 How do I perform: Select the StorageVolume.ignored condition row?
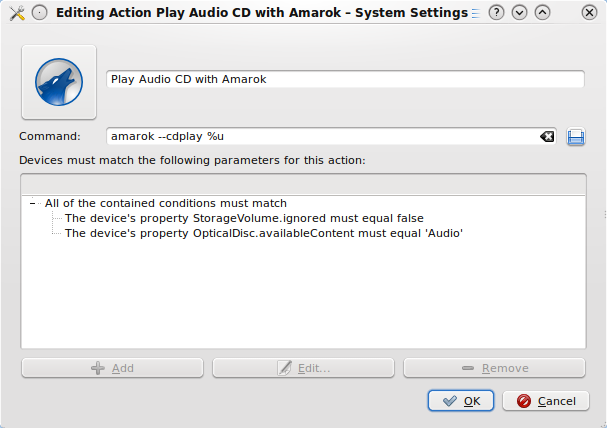pos(244,218)
